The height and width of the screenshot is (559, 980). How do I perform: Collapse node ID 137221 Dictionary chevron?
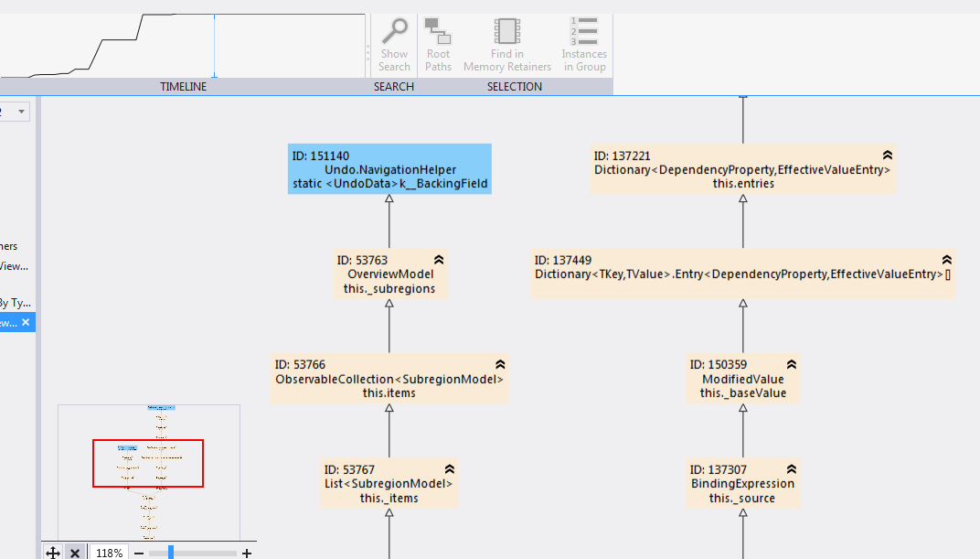[888, 155]
